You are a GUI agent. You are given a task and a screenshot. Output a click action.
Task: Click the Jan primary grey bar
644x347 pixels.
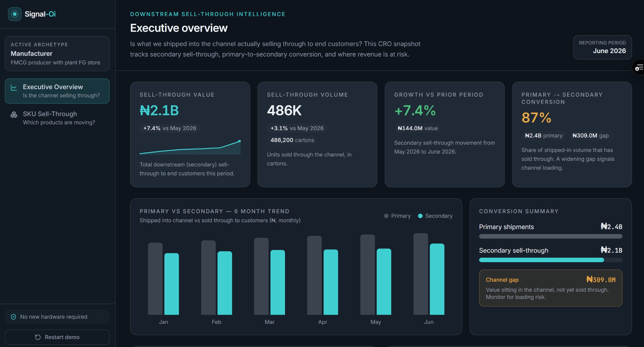tap(155, 279)
